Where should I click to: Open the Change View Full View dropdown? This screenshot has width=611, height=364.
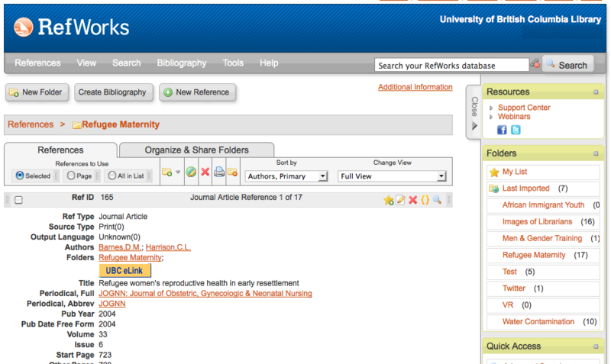coord(392,176)
